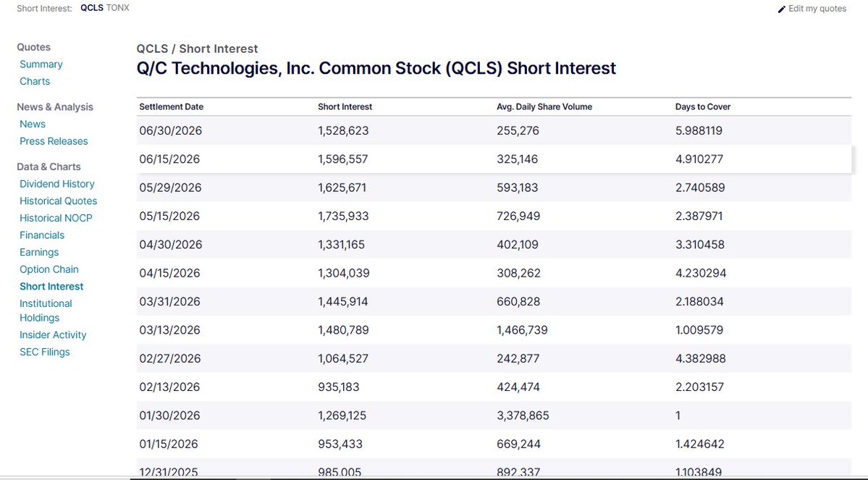This screenshot has height=480, width=868.
Task: Go to the Option Chain page
Action: (x=49, y=269)
